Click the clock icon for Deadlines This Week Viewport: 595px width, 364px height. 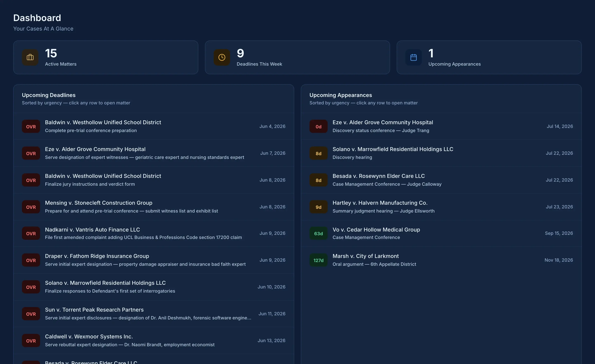click(x=222, y=57)
